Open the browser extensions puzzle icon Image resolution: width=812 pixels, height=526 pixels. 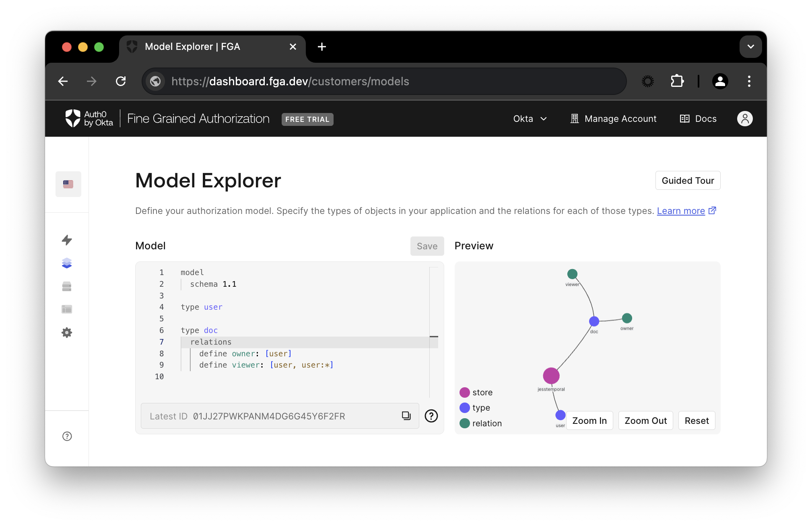677,81
